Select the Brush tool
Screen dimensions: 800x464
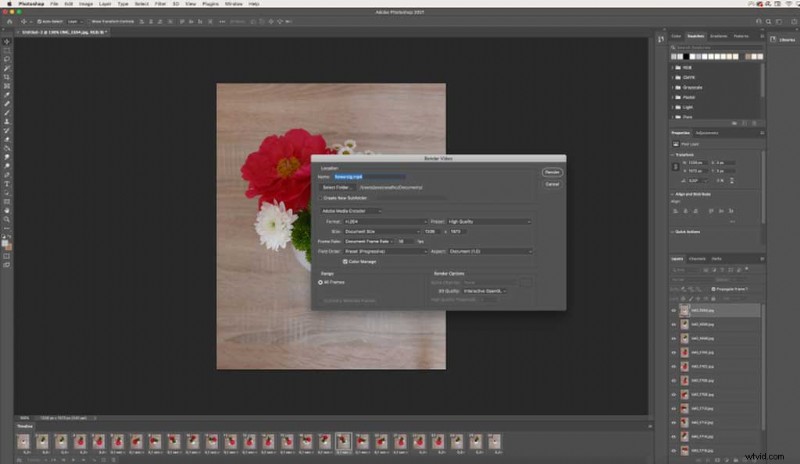7,113
